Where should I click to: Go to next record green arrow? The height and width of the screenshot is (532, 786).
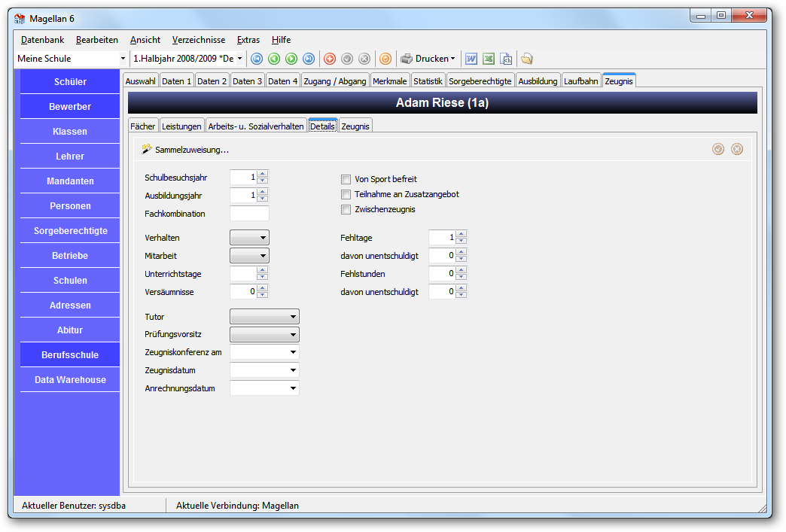(291, 59)
